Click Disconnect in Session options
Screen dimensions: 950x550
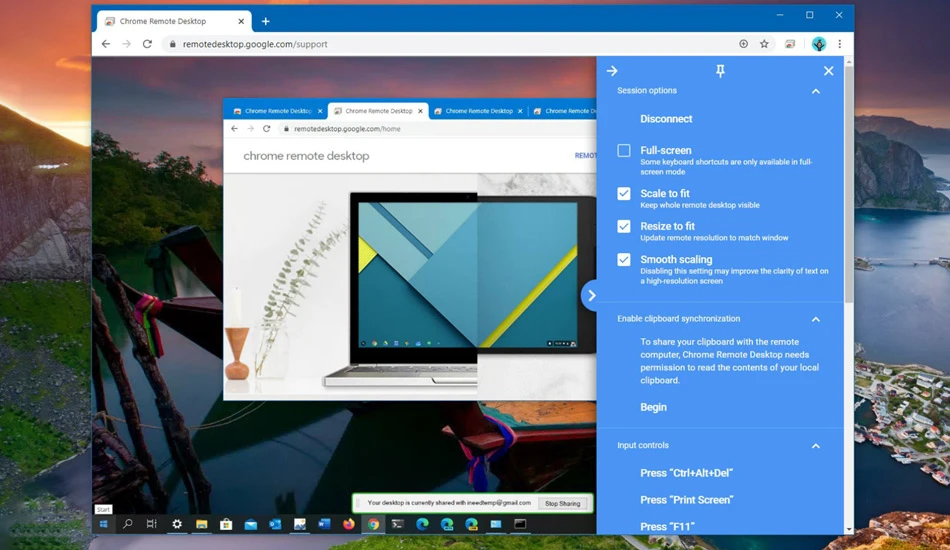click(x=666, y=119)
